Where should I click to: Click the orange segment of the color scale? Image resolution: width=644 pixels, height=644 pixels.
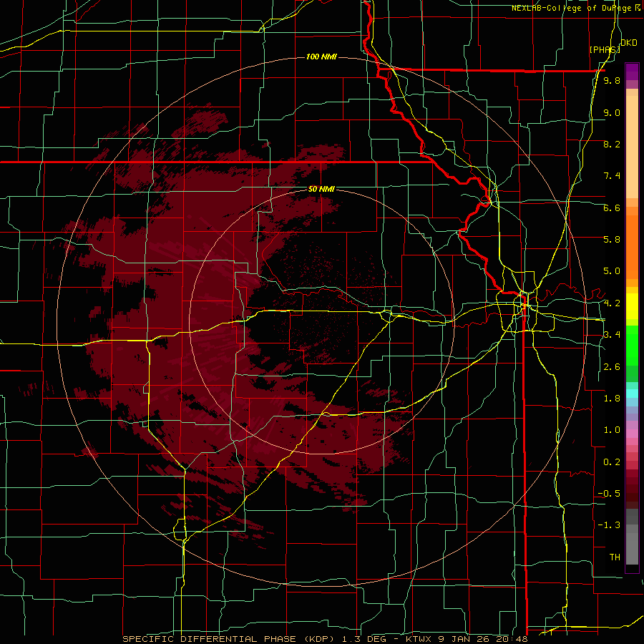click(x=632, y=246)
